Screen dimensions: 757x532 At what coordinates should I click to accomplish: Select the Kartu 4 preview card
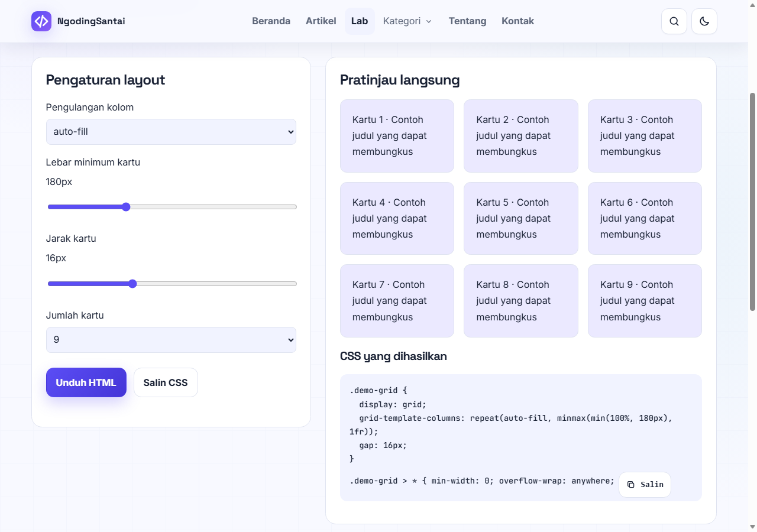(x=397, y=219)
